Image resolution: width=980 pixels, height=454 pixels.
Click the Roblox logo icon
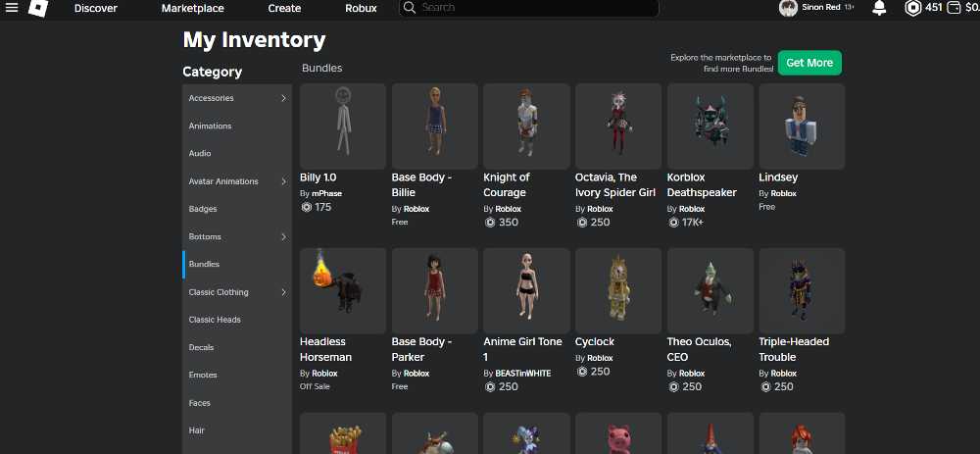pos(38,8)
